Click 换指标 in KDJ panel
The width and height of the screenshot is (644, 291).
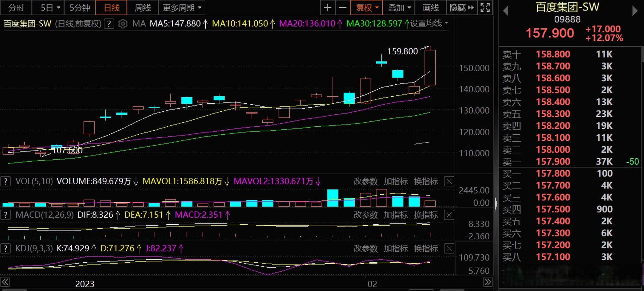426,248
